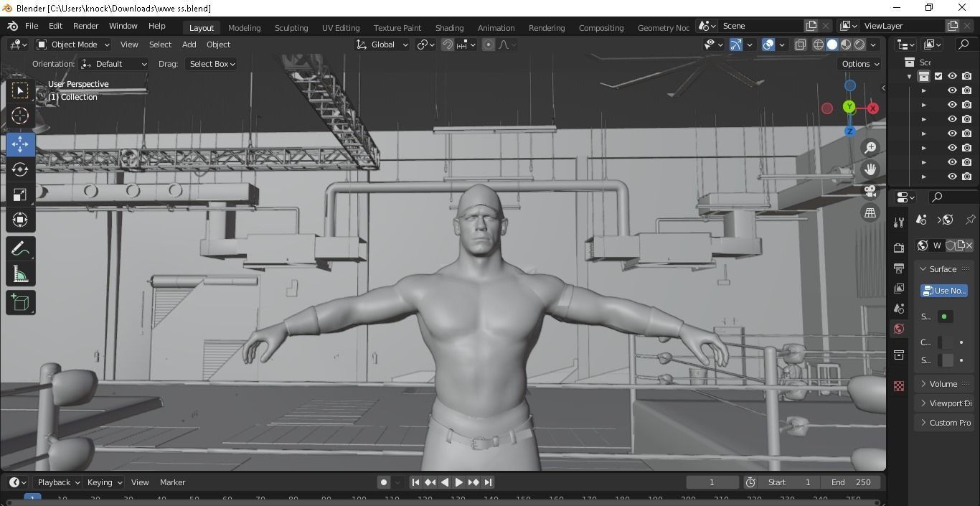Open the View Layer properties tab
Screen dimensions: 980x506
coord(899,288)
